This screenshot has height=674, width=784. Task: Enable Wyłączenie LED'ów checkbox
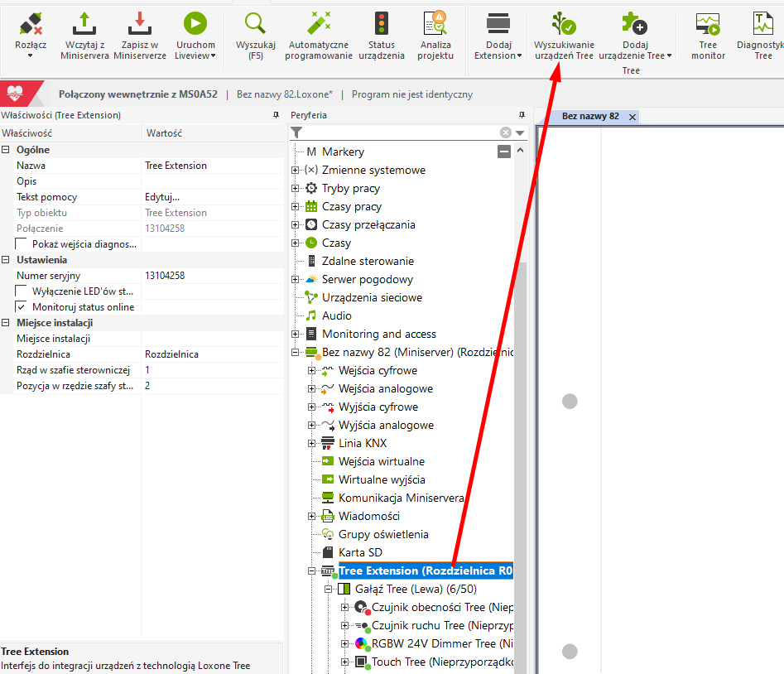(22, 291)
